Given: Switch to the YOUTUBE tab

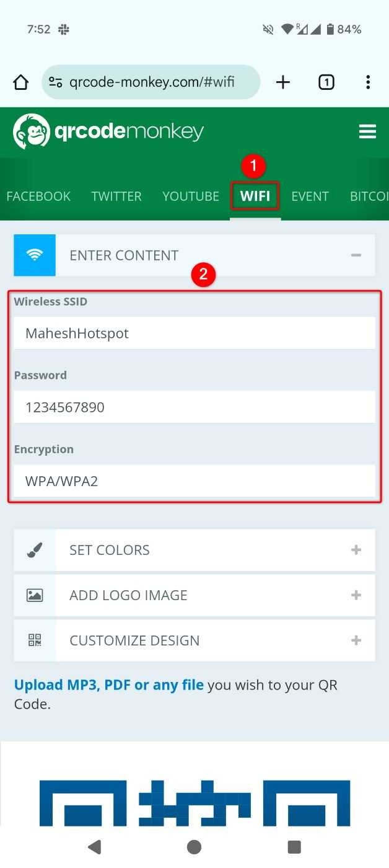Looking at the screenshot, I should tap(191, 197).
